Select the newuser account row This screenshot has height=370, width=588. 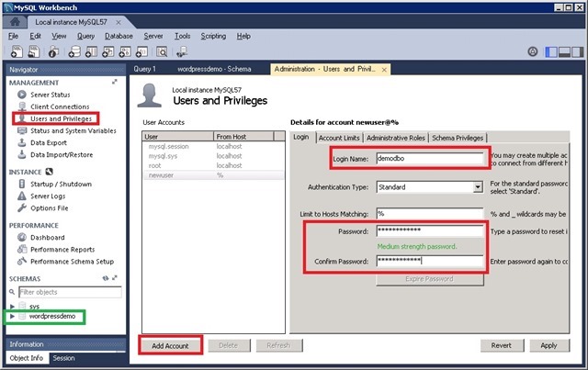coord(213,175)
